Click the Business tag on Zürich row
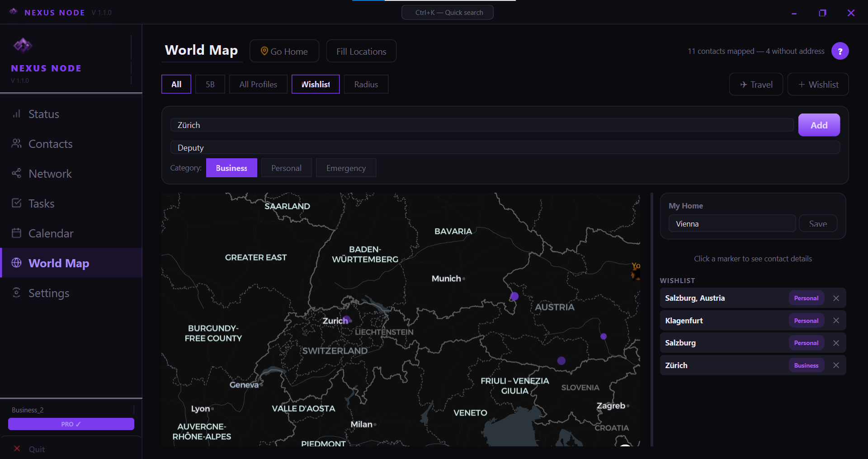Image resolution: width=868 pixels, height=459 pixels. click(x=806, y=365)
